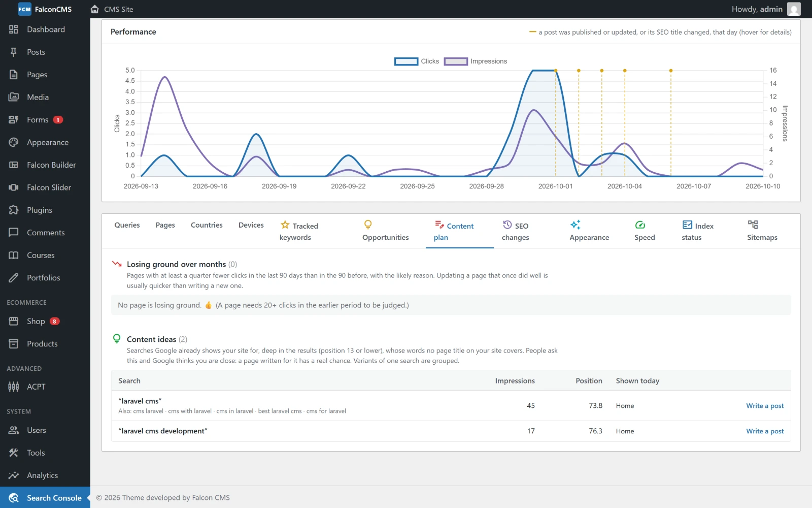Open the Appearance palette icon in sidebar
Screen dimensions: 812x508
[14, 142]
